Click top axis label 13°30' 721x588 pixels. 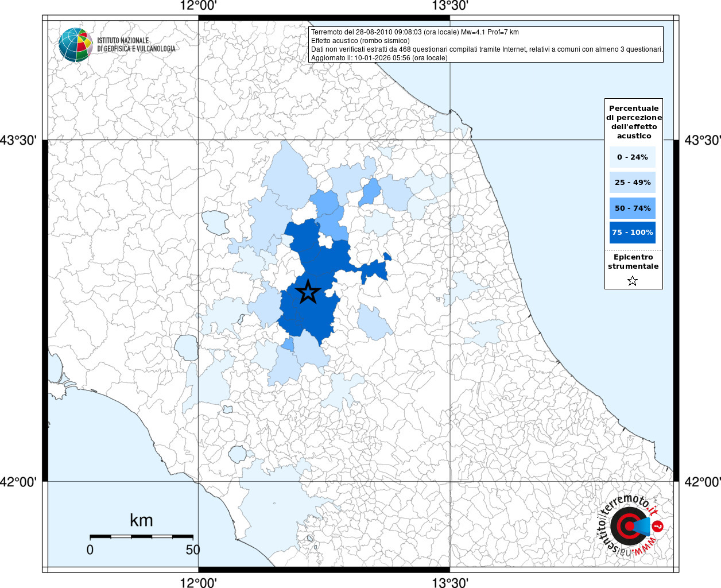coord(449,6)
